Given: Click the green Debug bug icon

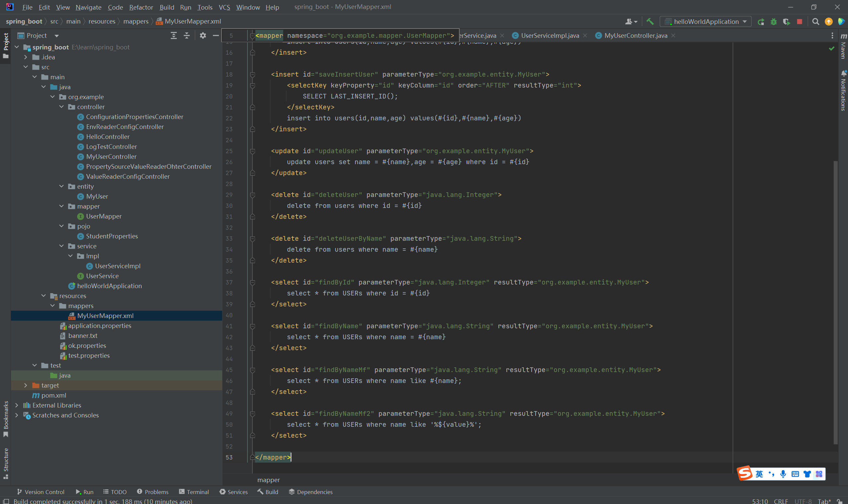Looking at the screenshot, I should pyautogui.click(x=774, y=22).
